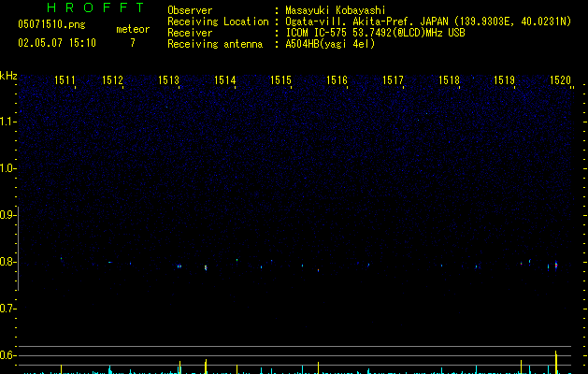
Task: Click the ICOM IC-575 53.7492 MHz USB text
Action: [x=376, y=33]
